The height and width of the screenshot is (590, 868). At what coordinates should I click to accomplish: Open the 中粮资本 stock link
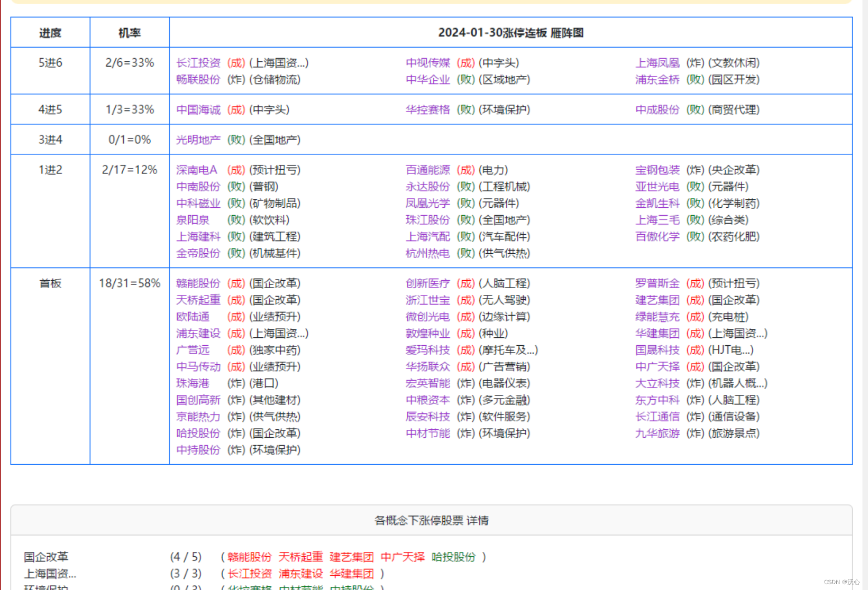[427, 400]
